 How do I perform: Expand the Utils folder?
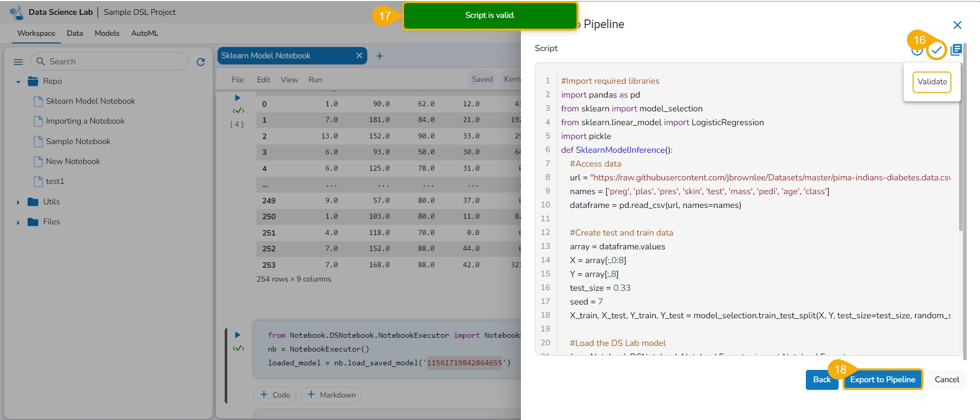[18, 202]
